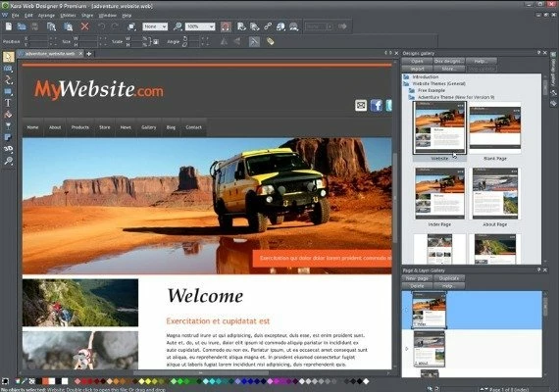
Task: Pick the orange swatch beside black
Action: point(45,381)
